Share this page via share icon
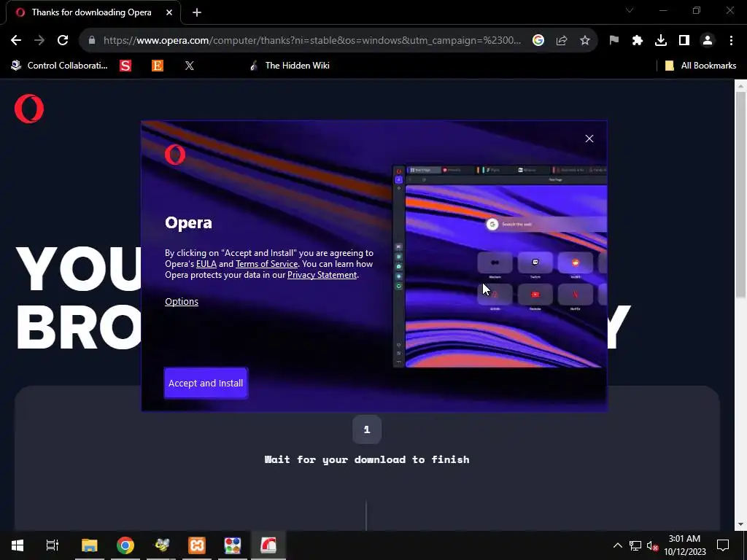 pyautogui.click(x=562, y=41)
